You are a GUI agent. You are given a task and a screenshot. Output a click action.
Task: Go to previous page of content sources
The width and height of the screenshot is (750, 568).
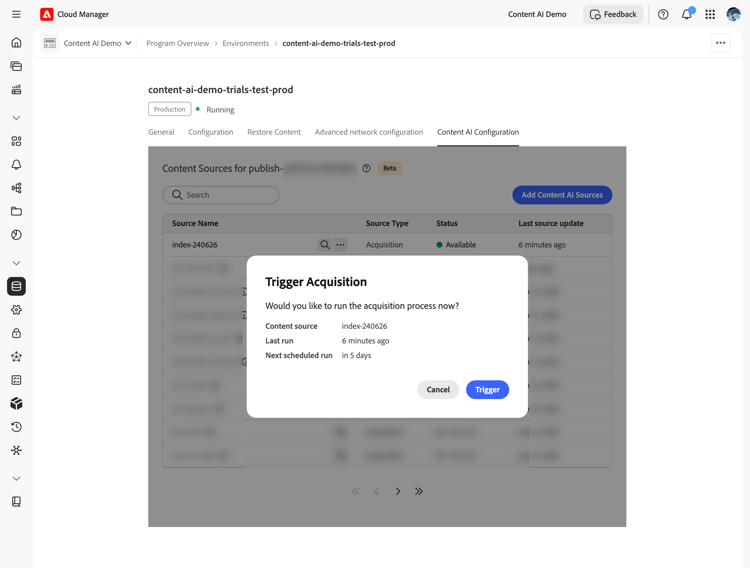point(376,491)
